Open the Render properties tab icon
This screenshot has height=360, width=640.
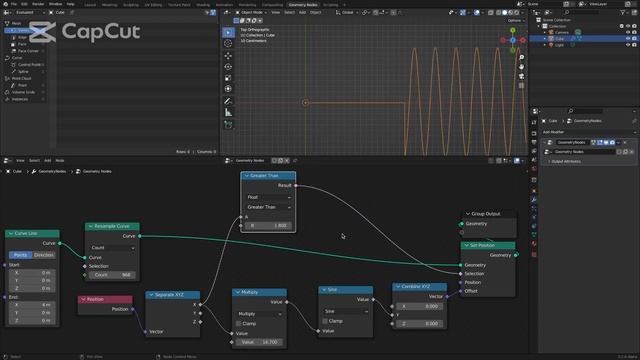pos(534,133)
